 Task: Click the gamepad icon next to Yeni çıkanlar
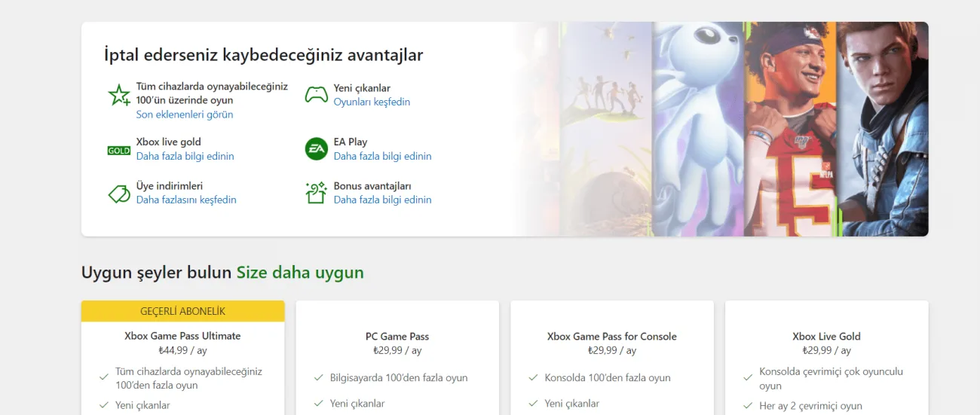click(x=316, y=95)
